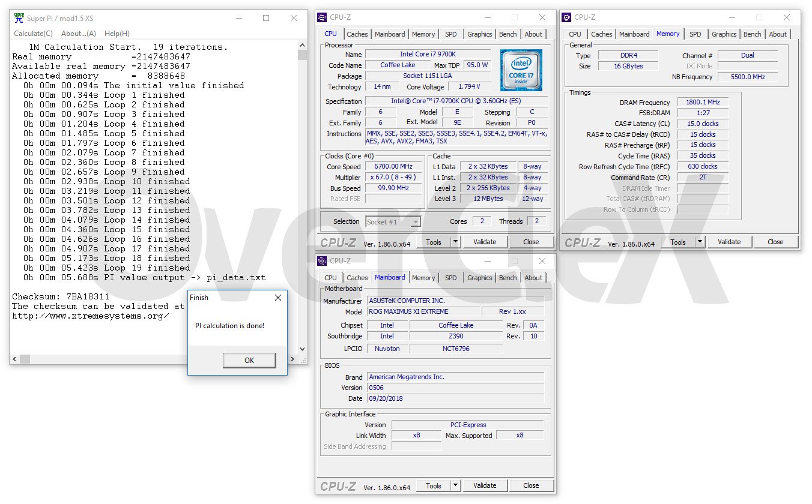Click Multiplier value x 67.0 ( 8 - 49 )
812x504 pixels.
click(x=394, y=178)
